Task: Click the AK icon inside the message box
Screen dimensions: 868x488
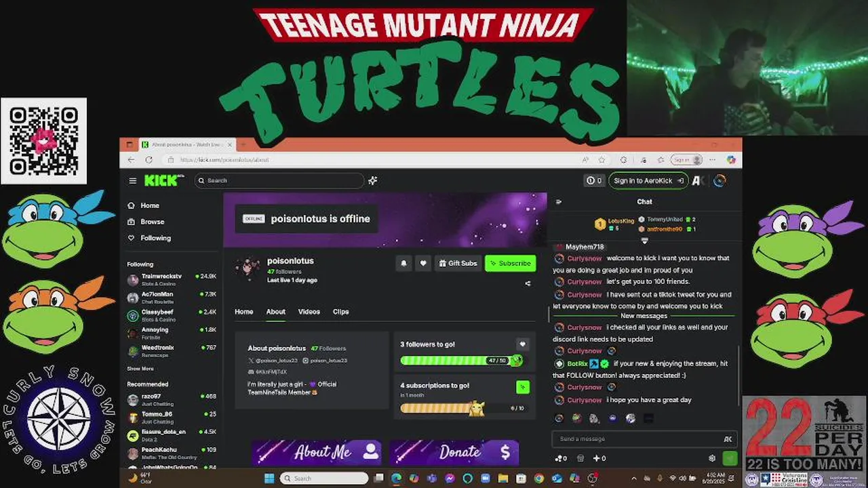Action: (x=728, y=439)
